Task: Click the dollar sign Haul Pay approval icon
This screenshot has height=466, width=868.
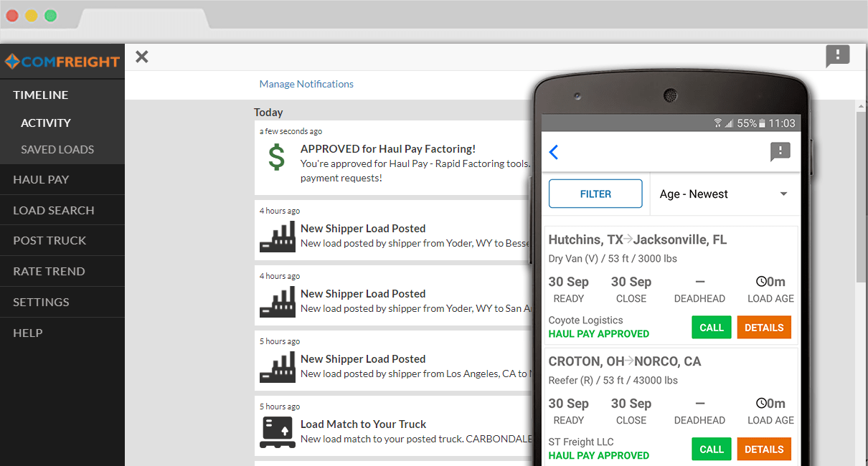Action: click(x=277, y=156)
